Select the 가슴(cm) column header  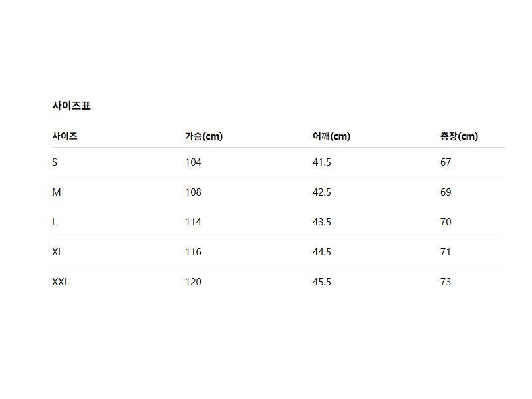click(203, 136)
